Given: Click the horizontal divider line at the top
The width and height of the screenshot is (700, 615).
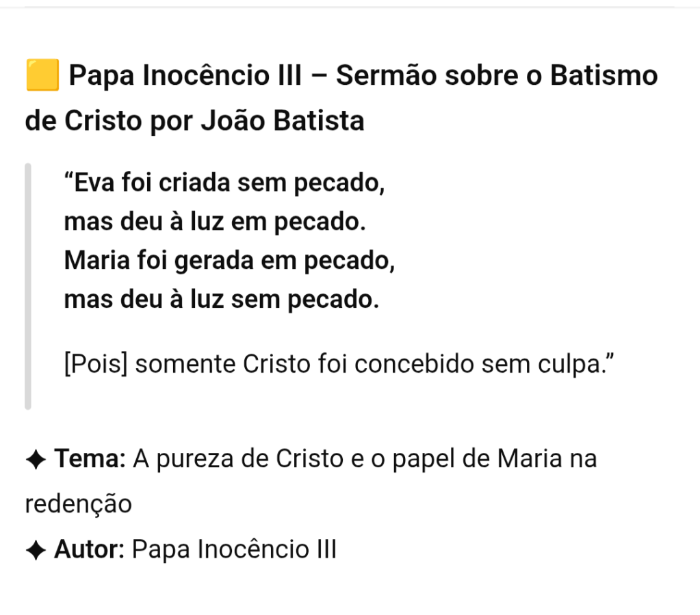Looking at the screenshot, I should coord(350,7).
